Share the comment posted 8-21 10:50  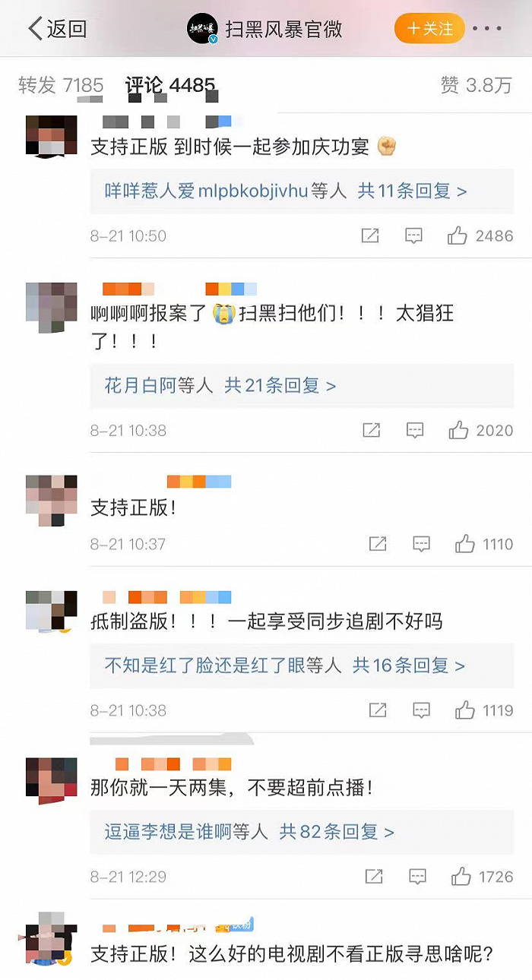(x=370, y=236)
